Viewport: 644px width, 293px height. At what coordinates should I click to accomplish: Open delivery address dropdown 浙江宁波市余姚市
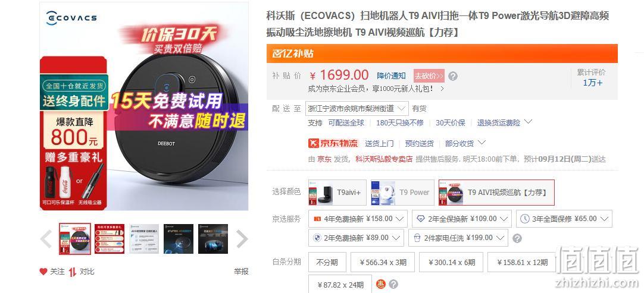point(357,109)
